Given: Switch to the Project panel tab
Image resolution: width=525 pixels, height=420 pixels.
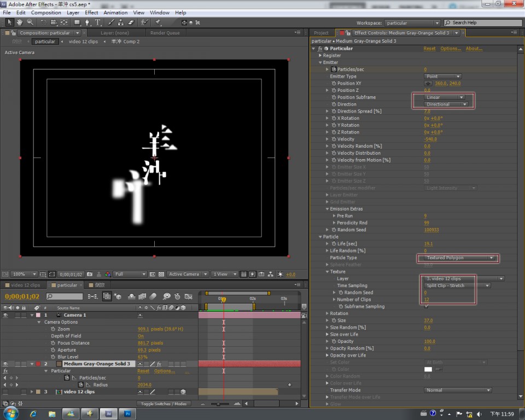Looking at the screenshot, I should (322, 33).
